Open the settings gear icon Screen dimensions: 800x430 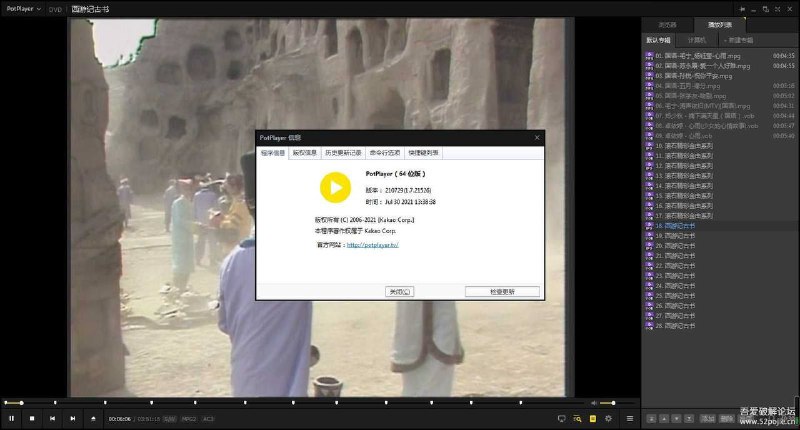(609, 418)
